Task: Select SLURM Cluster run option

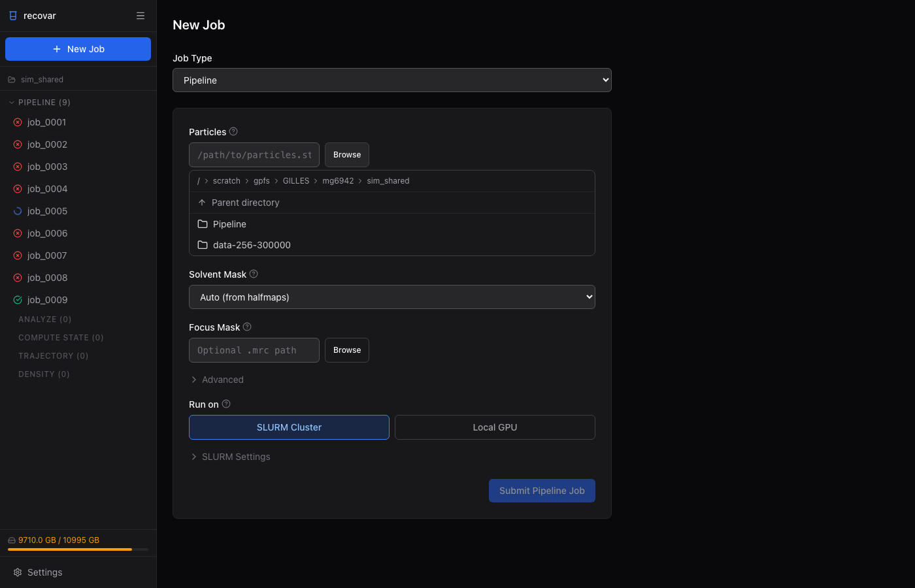Action: (289, 427)
